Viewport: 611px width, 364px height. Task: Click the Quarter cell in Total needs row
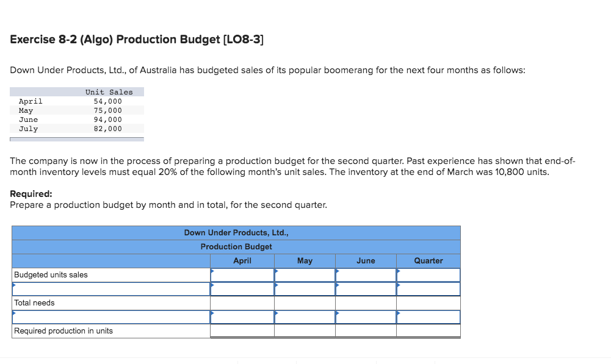(x=428, y=302)
